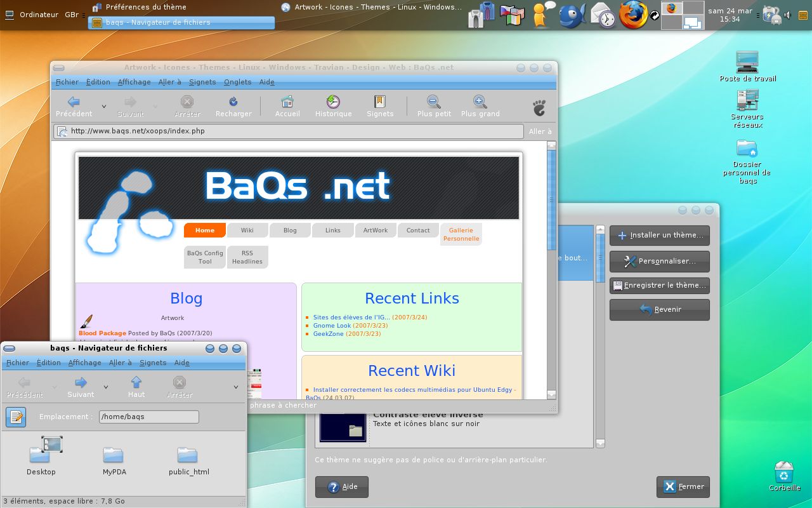
Task: Open the Corbeille trash icon
Action: click(x=784, y=472)
